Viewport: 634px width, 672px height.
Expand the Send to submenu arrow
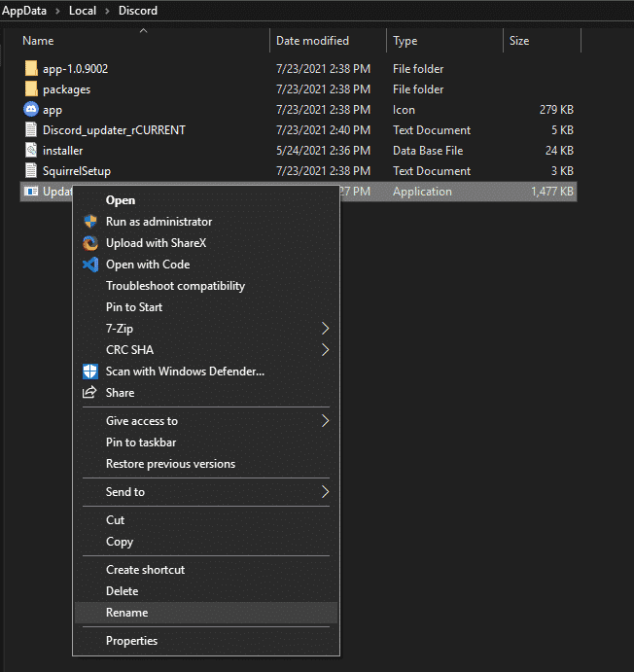[325, 492]
